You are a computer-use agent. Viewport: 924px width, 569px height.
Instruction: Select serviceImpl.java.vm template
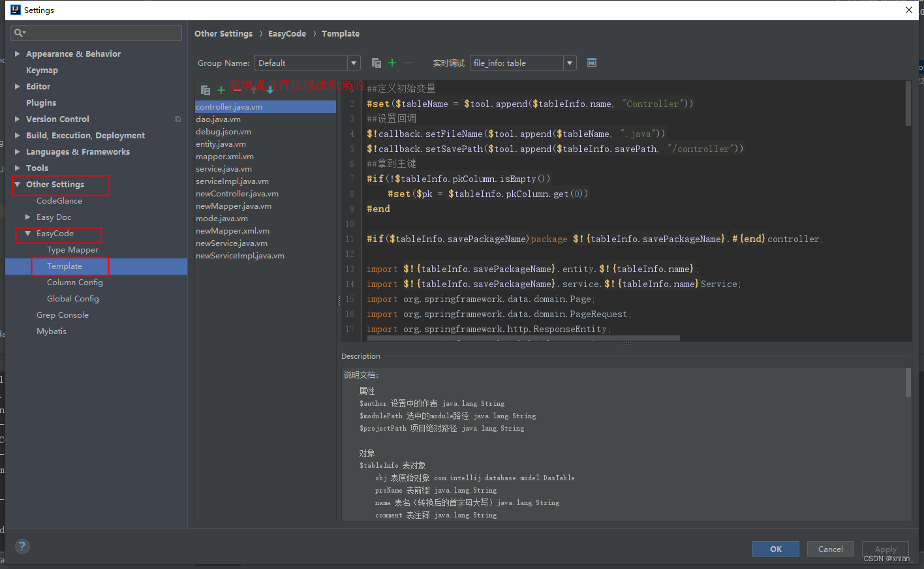266,181
